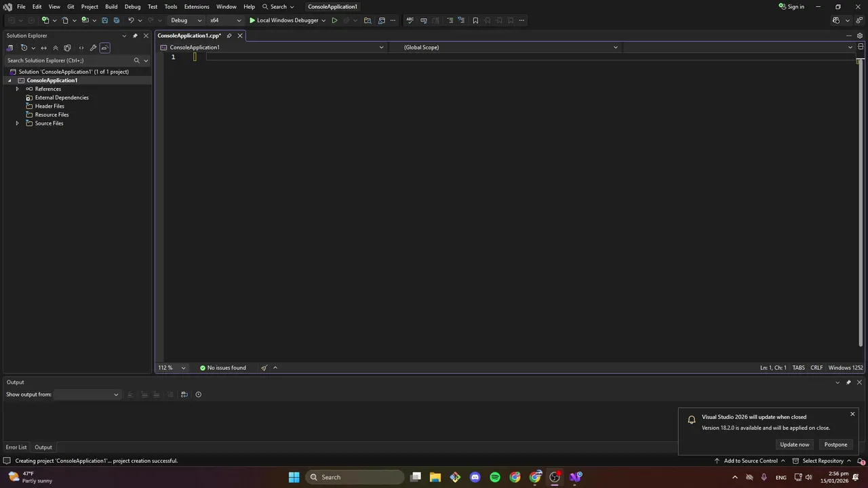Click the View Code icon in Solution Explorer

(81, 48)
